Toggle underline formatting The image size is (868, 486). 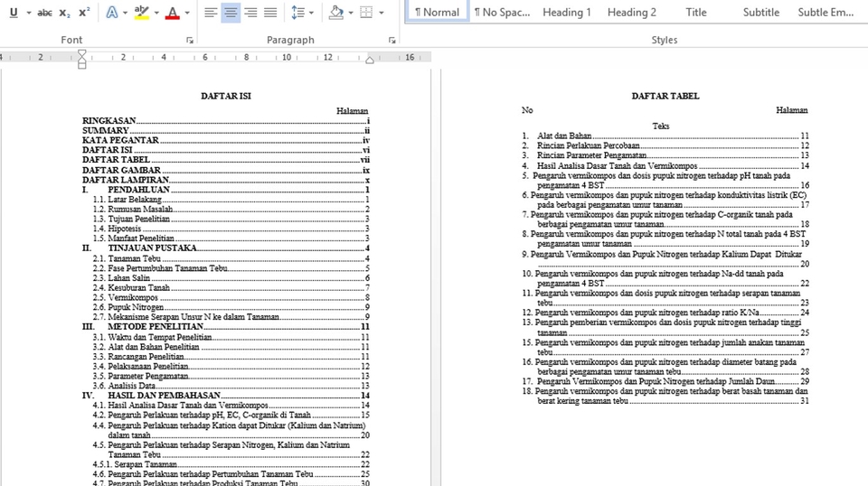pos(14,12)
